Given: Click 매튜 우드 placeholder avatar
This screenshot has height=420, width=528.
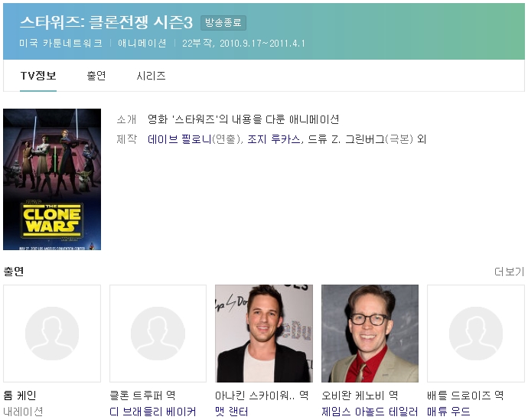Looking at the screenshot, I should point(475,334).
